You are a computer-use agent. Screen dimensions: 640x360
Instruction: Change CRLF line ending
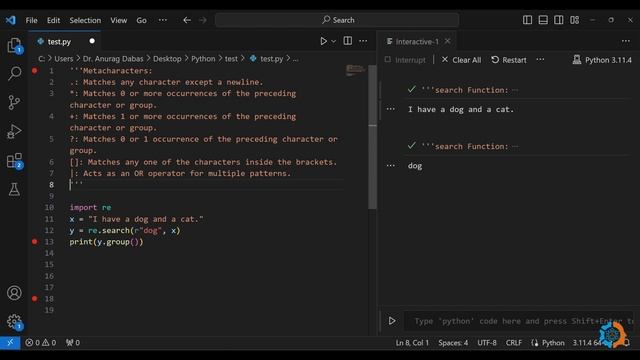(513, 343)
